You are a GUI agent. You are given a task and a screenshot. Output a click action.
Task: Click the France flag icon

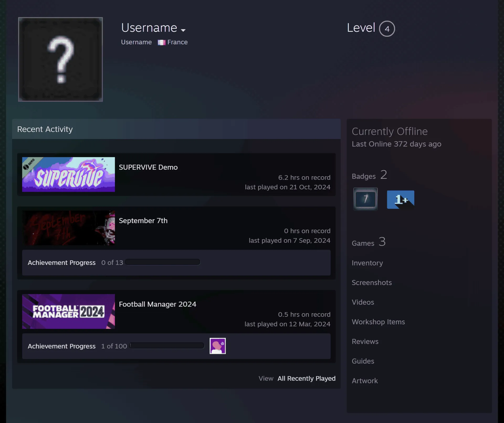point(161,42)
